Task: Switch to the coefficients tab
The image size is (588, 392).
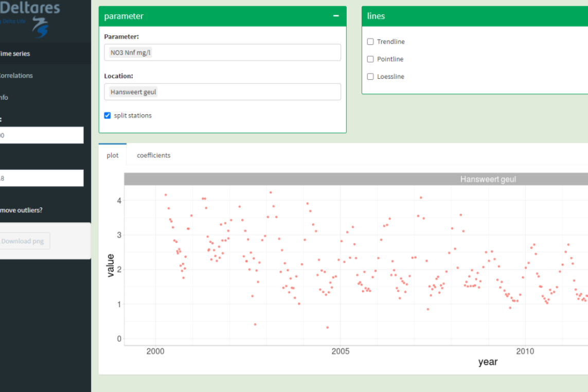Action: 153,155
